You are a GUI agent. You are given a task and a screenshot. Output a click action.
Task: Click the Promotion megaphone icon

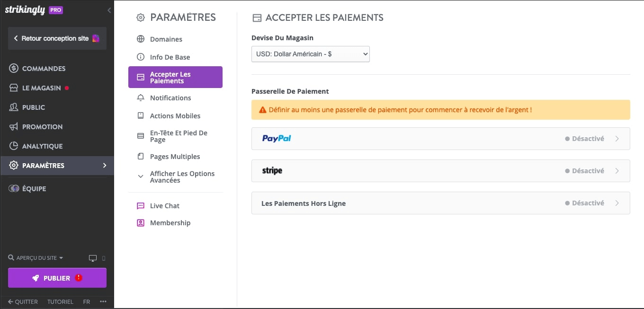[x=14, y=126]
